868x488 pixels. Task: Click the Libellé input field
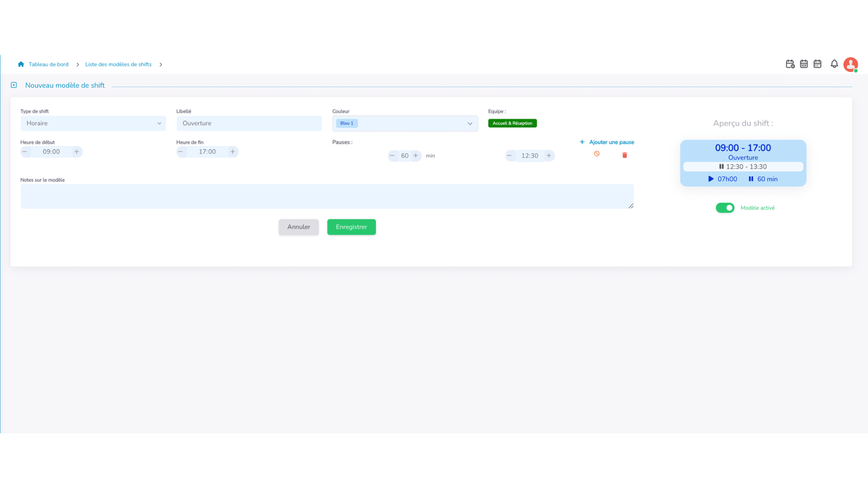(249, 123)
